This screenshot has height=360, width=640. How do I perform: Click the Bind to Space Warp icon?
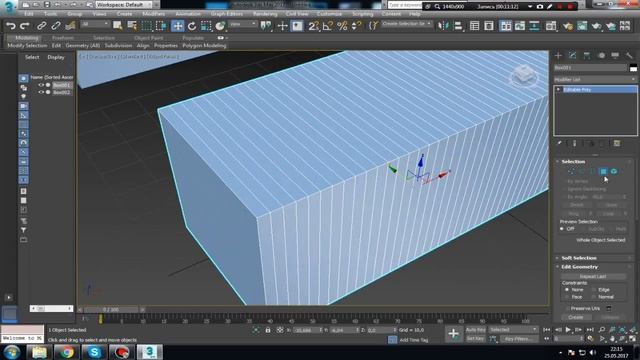[x=70, y=26]
